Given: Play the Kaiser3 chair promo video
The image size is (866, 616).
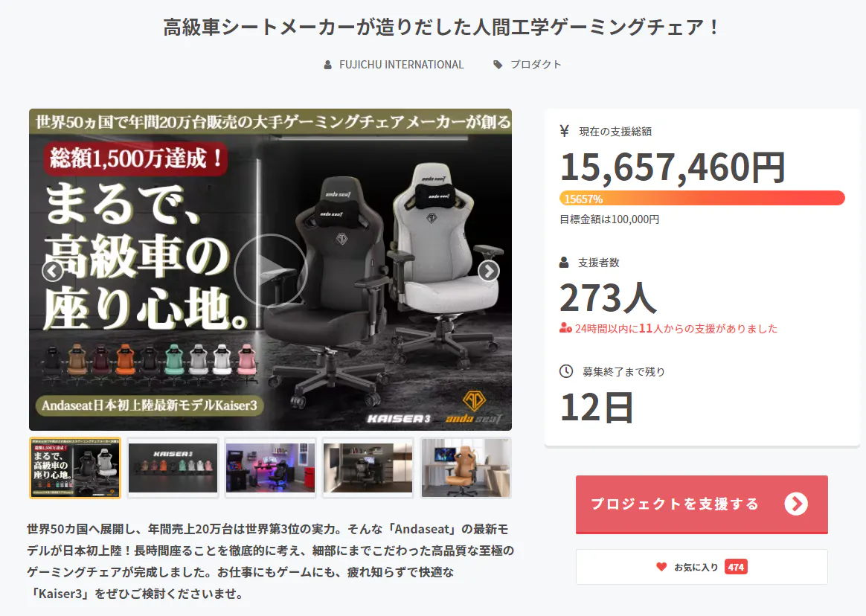Looking at the screenshot, I should [x=270, y=270].
